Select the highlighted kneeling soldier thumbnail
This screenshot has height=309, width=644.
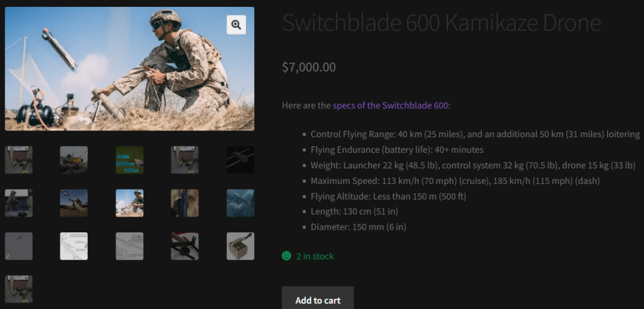tap(129, 203)
